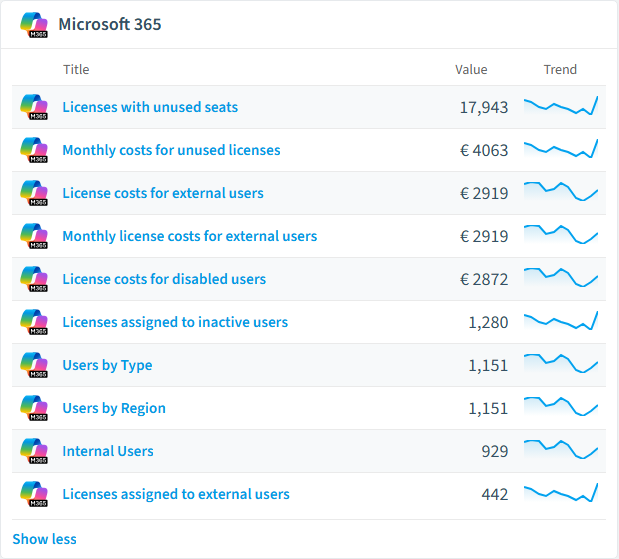Click the M365 icon beside Licenses with unused seats
The image size is (619, 559).
[x=34, y=107]
